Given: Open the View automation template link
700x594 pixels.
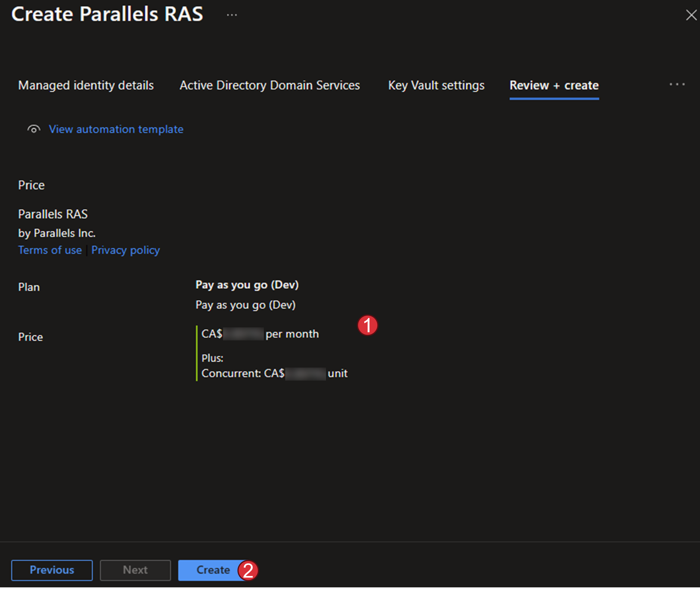Looking at the screenshot, I should coord(116,129).
